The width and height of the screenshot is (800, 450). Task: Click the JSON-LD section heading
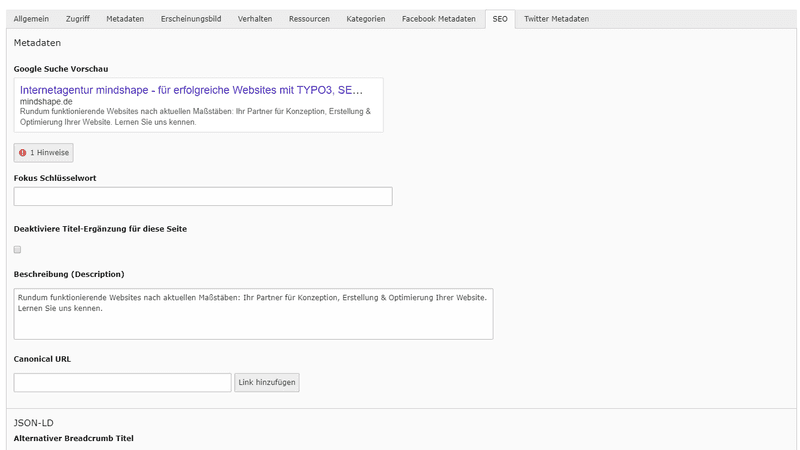tap(34, 423)
